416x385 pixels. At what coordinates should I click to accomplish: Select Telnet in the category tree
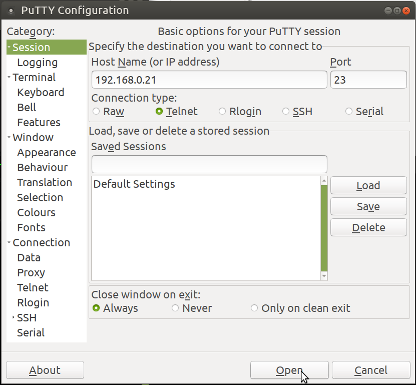(33, 287)
